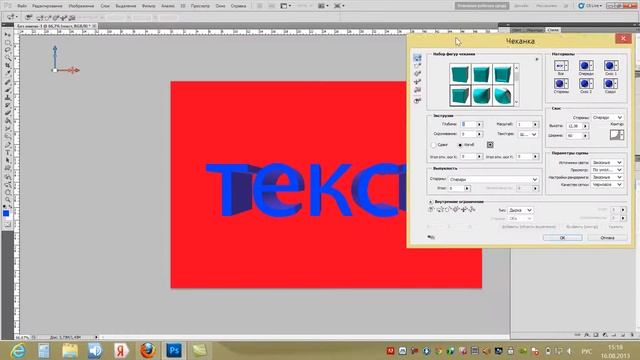640x360 pixels.
Task: Click the Slide mesh tool in Чеканка dialog
Action: tap(417, 82)
